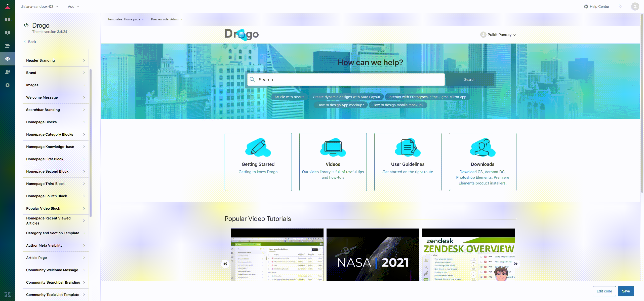Open the Pulkit Pandey user menu
This screenshot has height=301, width=644.
click(498, 35)
